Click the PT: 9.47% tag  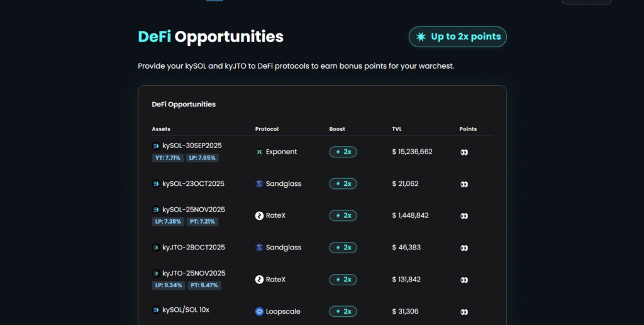tap(204, 285)
